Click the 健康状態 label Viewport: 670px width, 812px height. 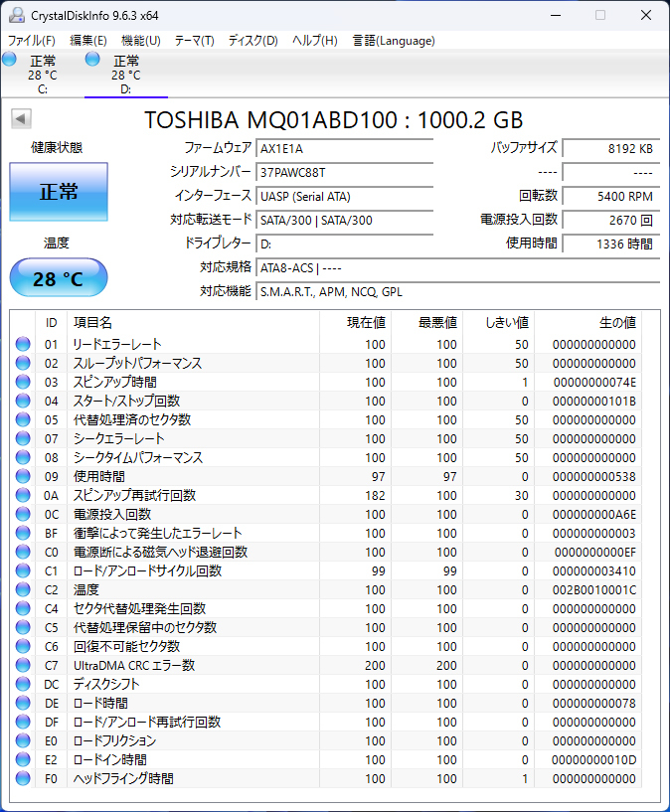click(x=57, y=147)
